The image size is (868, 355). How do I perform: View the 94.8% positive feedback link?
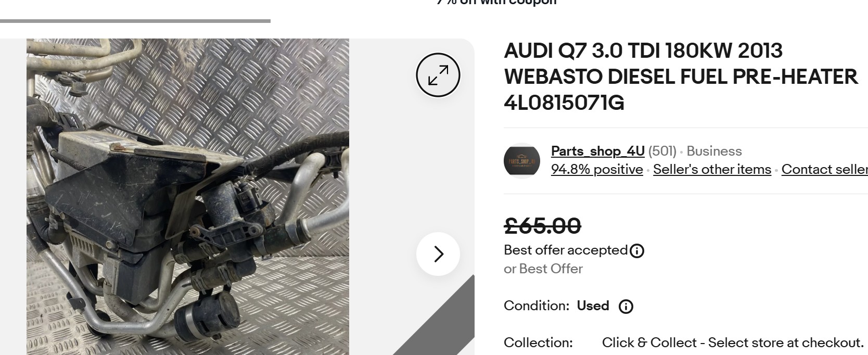(x=597, y=169)
